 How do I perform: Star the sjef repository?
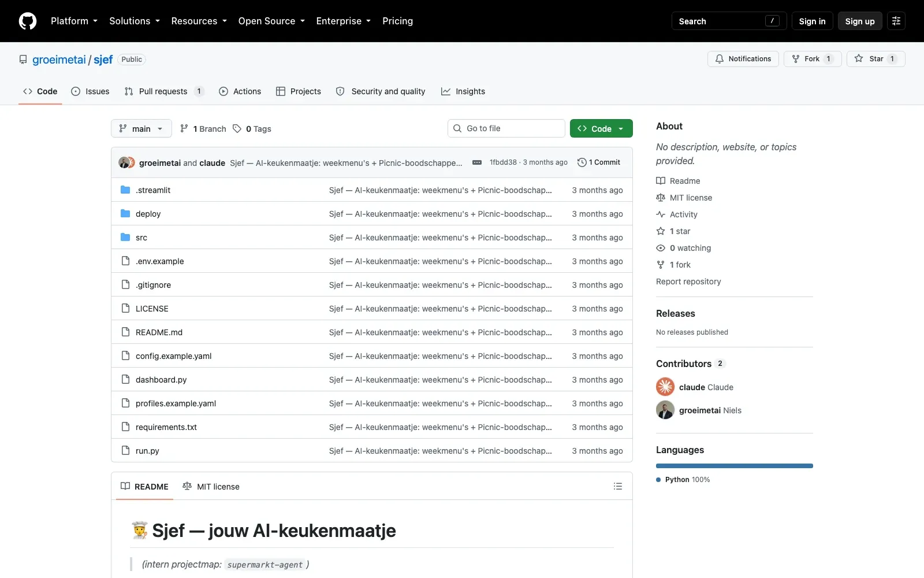[x=875, y=59]
